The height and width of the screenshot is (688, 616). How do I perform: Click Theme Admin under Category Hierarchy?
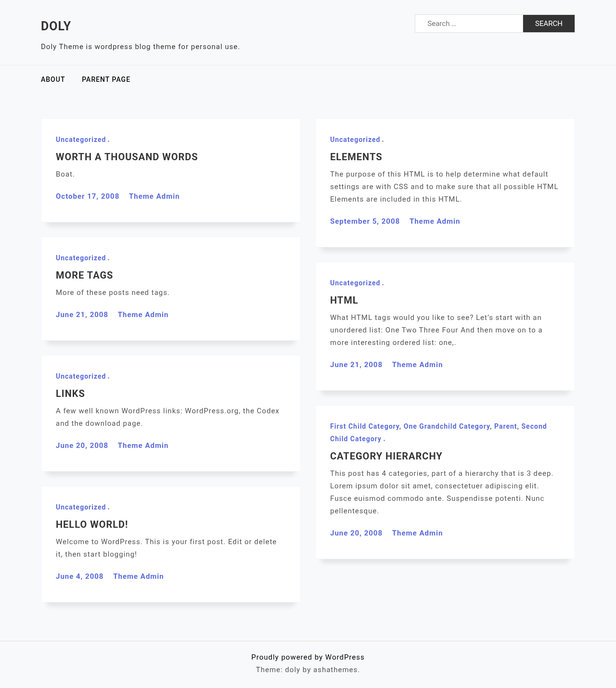pyautogui.click(x=417, y=533)
